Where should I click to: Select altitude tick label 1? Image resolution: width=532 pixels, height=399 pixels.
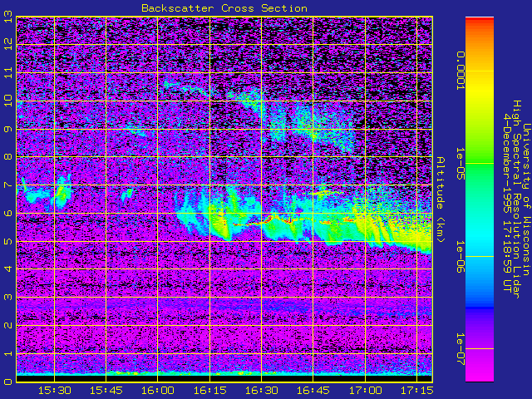pos(8,353)
